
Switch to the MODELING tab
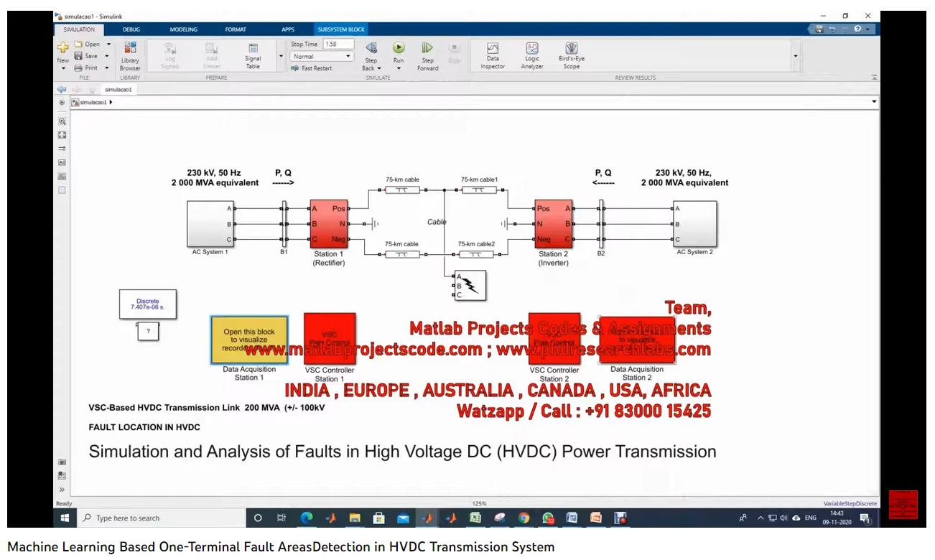coord(184,29)
